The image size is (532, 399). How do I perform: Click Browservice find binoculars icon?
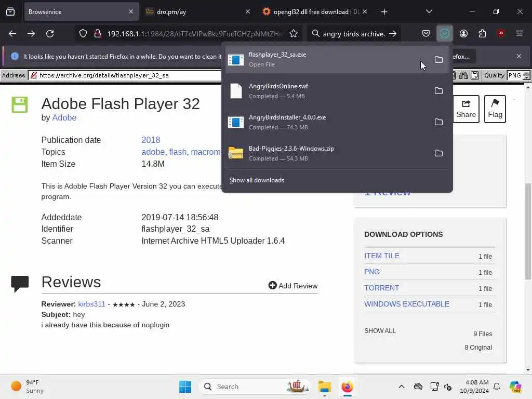[x=463, y=75]
